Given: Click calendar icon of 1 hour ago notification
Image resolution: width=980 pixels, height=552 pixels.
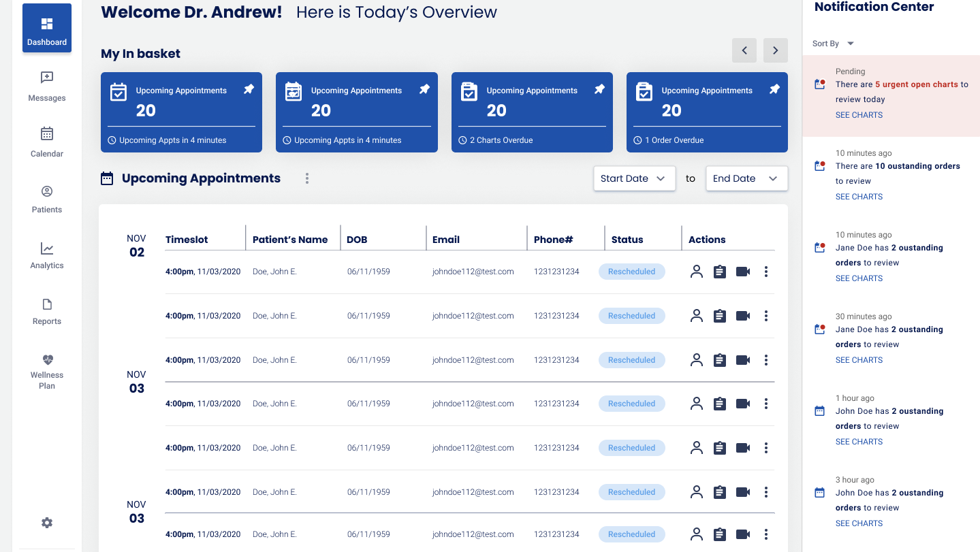Looking at the screenshot, I should click(x=820, y=411).
